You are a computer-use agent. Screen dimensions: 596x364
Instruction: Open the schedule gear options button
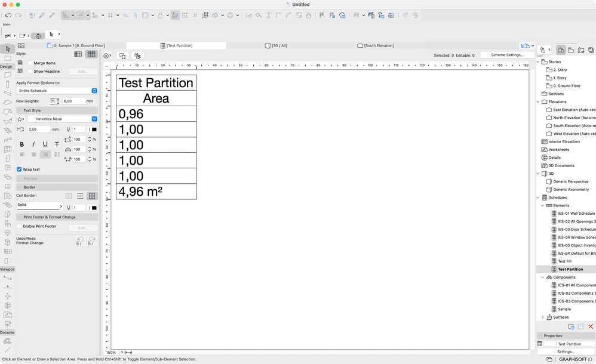tap(107, 56)
